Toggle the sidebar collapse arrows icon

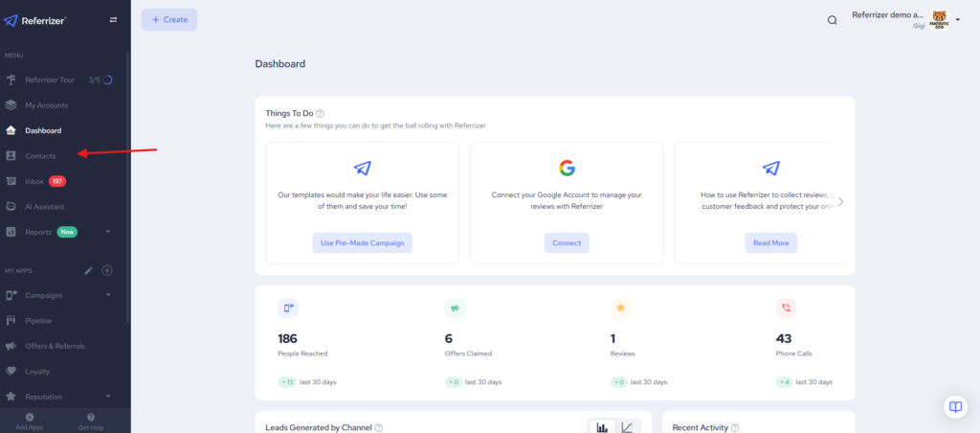114,19
